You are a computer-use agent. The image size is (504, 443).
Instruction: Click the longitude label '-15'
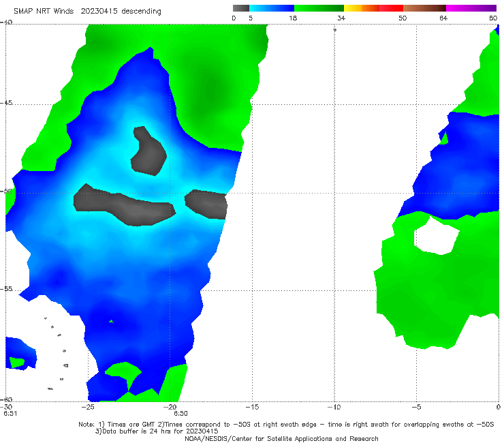[x=252, y=407]
